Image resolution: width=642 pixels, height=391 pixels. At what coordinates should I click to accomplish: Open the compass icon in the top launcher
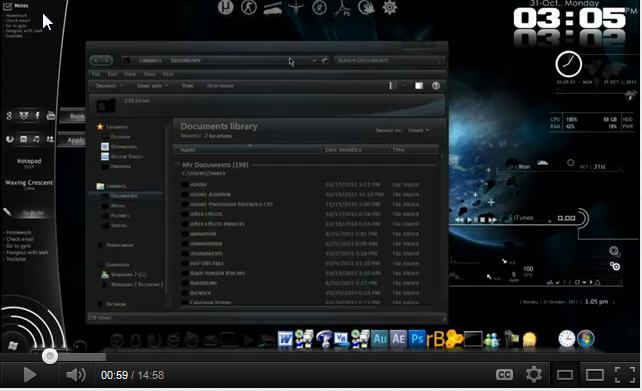pyautogui.click(x=319, y=7)
